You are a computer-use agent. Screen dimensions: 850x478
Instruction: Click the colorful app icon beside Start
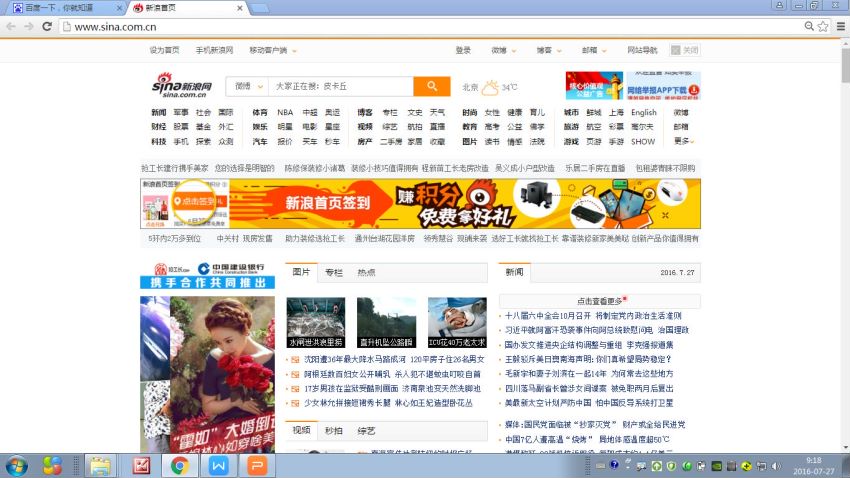pos(52,466)
